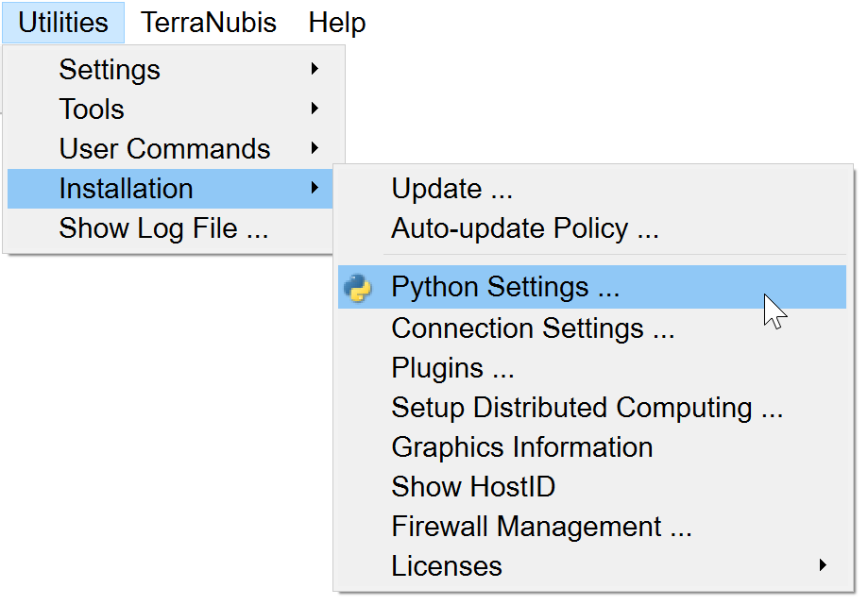Viewport: 868px width, 605px height.
Task: Open the Plugins dialog
Action: point(452,368)
